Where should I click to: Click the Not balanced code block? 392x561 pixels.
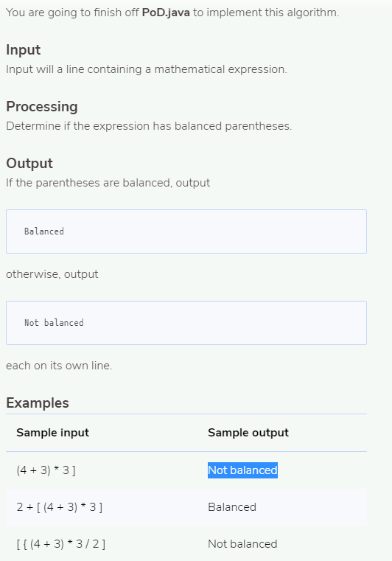click(x=186, y=323)
